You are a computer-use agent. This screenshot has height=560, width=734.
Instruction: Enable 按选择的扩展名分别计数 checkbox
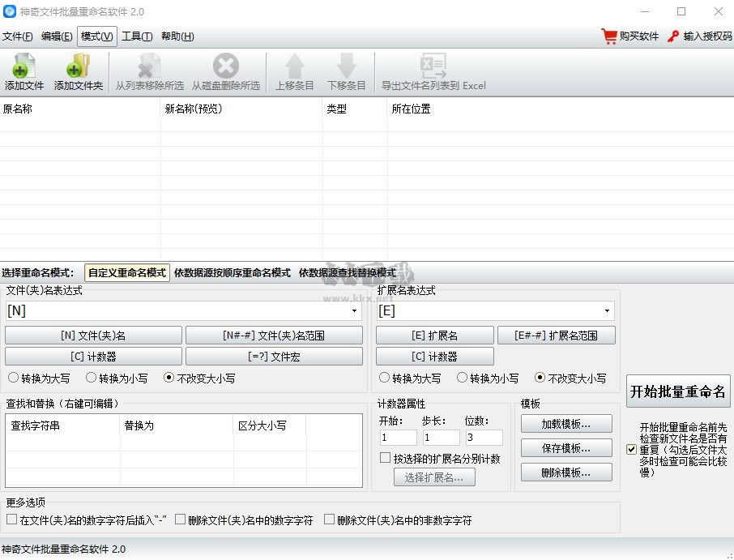[x=386, y=457]
